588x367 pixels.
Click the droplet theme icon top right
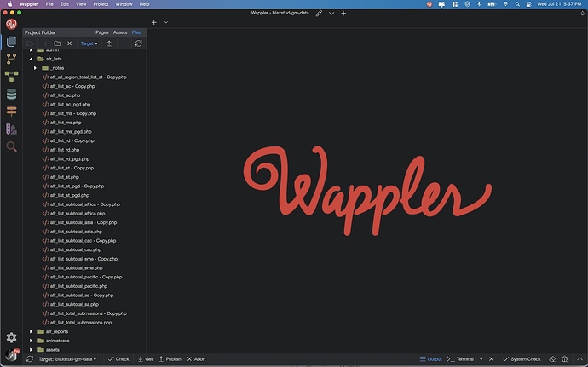(x=582, y=13)
